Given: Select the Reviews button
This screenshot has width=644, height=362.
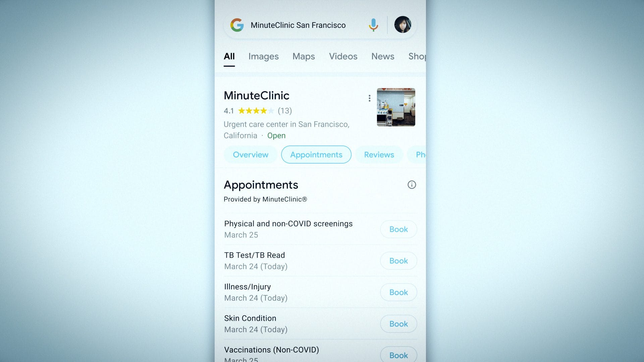Looking at the screenshot, I should 379,154.
